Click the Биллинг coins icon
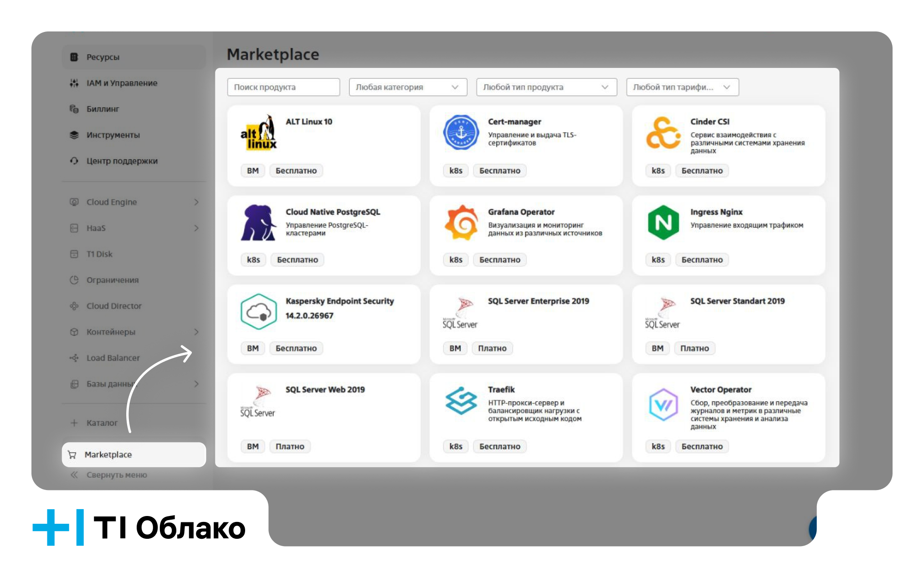Screen dimensions: 924x578 click(74, 109)
